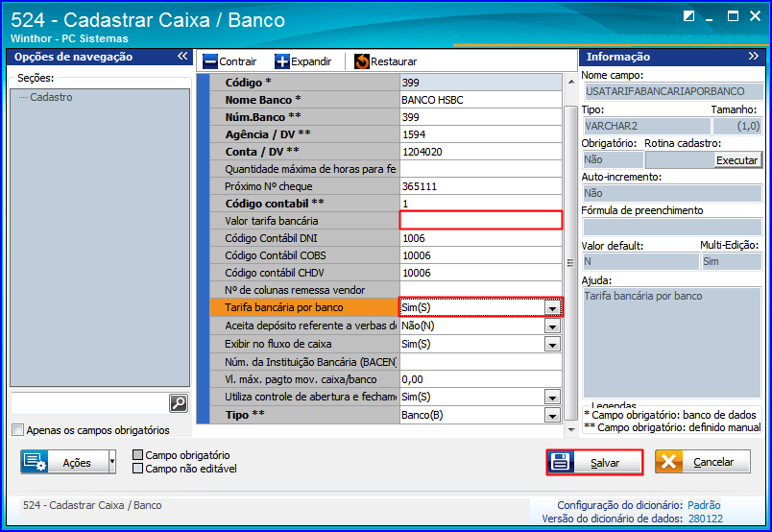Click the Código contabil field value 1
Screen dimensions: 772x532
coord(480,204)
